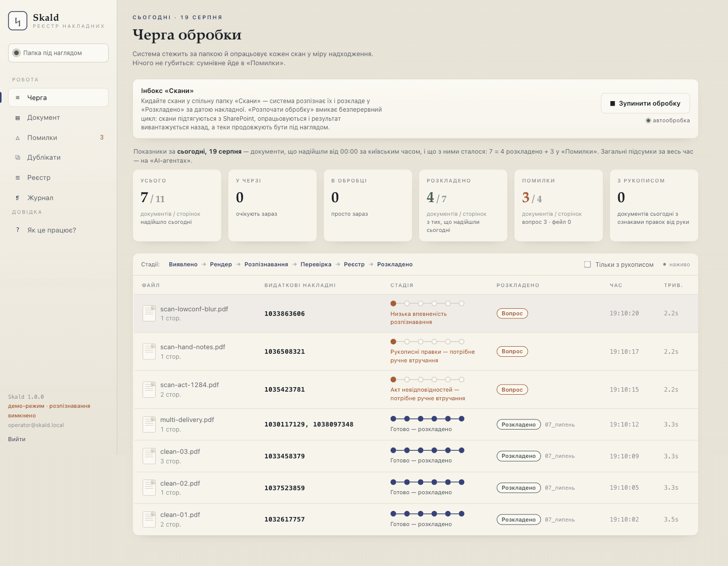728x566 pixels.
Task: Click Виявлено stage label
Action: (183, 264)
